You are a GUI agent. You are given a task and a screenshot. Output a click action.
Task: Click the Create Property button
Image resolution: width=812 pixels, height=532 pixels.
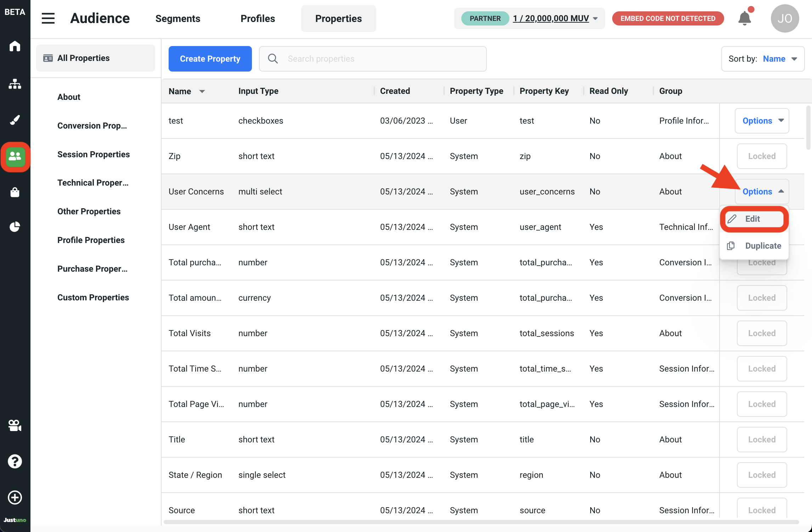pyautogui.click(x=210, y=59)
